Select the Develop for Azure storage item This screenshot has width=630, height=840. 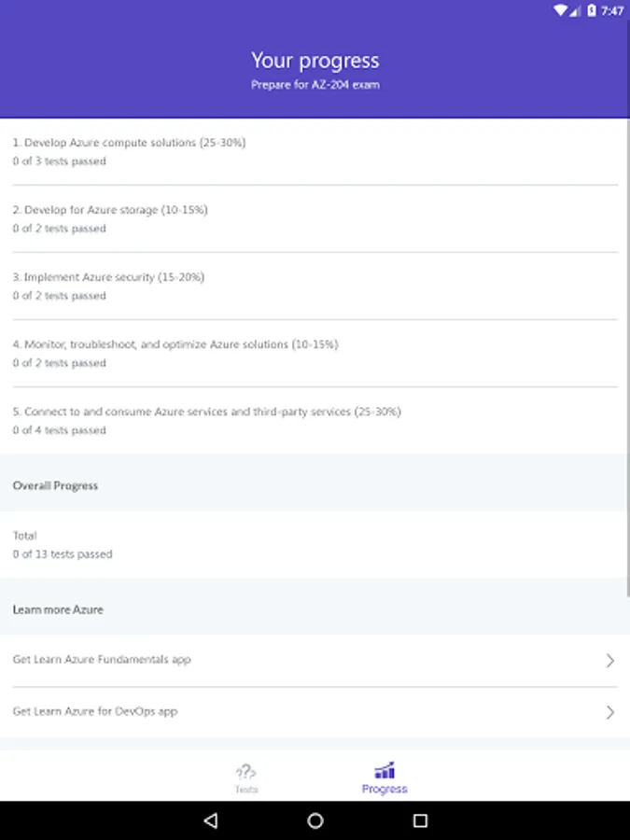315,218
